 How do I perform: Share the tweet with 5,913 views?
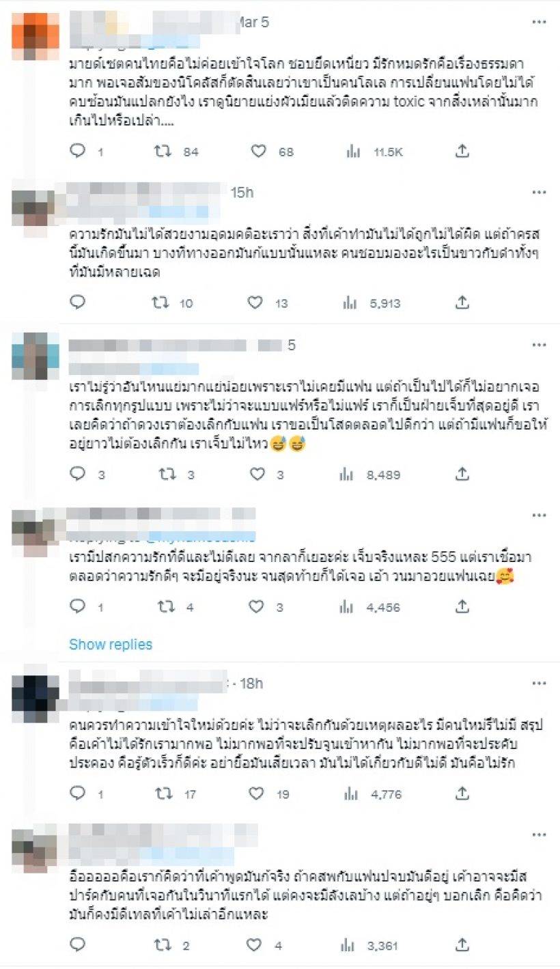pos(462,302)
